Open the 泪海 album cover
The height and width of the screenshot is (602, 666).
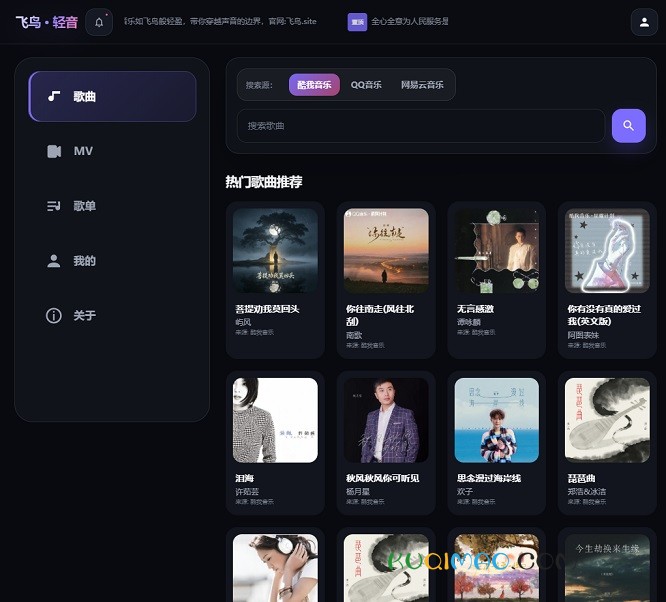pos(275,420)
